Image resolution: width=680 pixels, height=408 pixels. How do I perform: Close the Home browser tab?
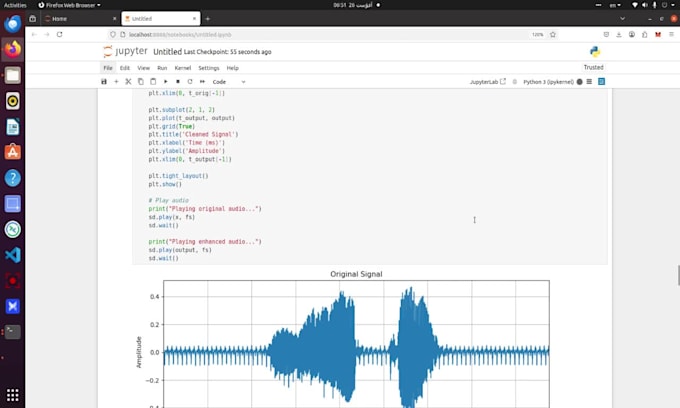(114, 19)
